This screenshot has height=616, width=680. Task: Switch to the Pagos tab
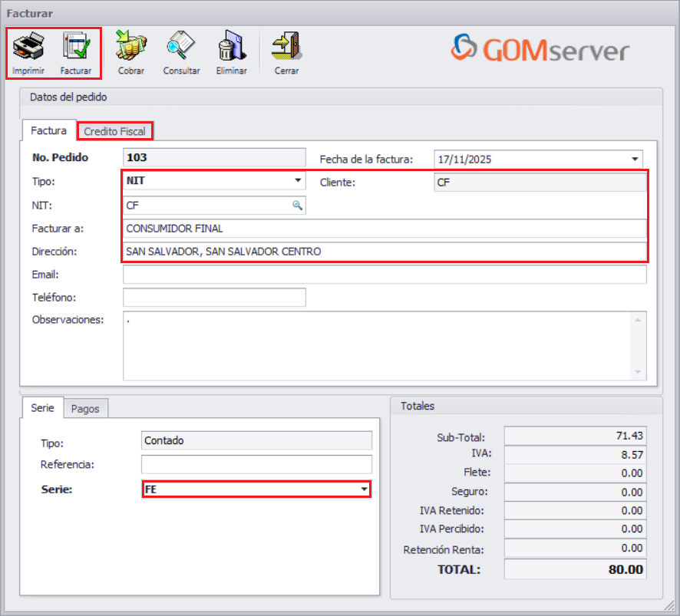(x=86, y=408)
